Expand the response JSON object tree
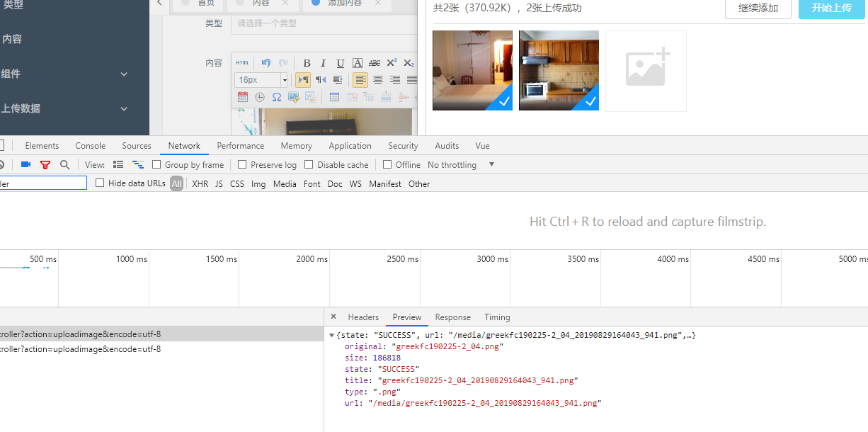The height and width of the screenshot is (432, 868). (x=332, y=335)
